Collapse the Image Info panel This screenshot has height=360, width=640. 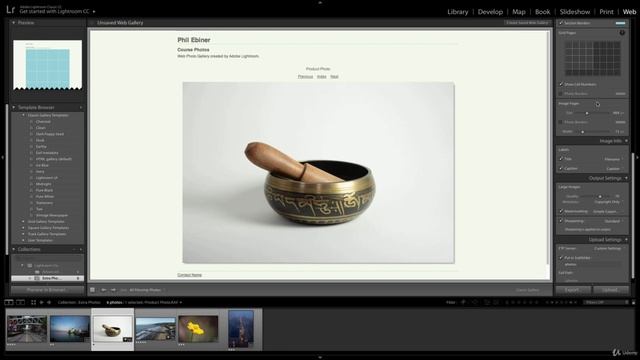click(626, 141)
